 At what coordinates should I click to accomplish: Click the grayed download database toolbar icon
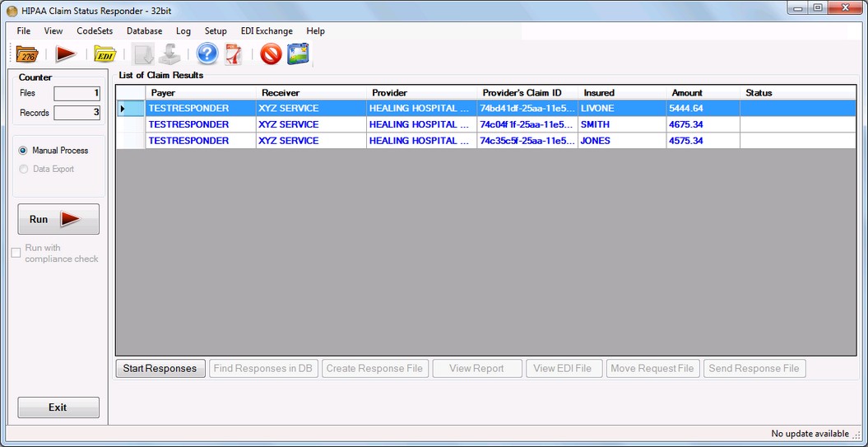coord(169,55)
